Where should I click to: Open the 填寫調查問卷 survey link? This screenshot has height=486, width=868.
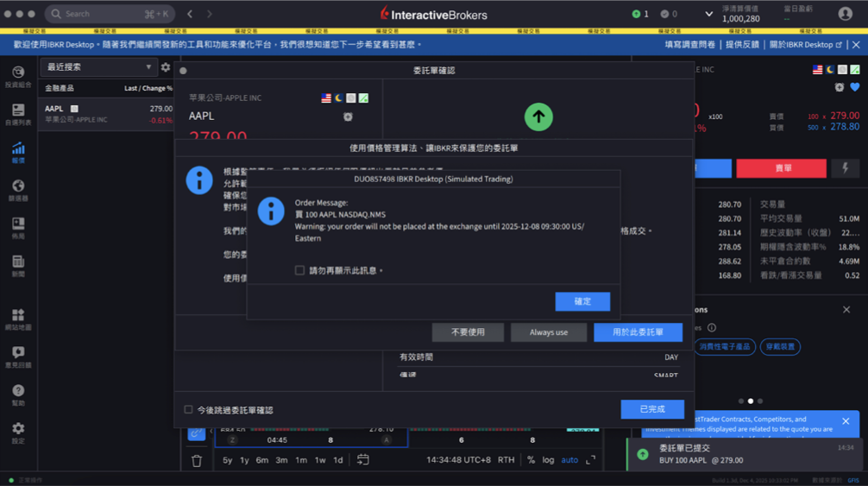[689, 45]
